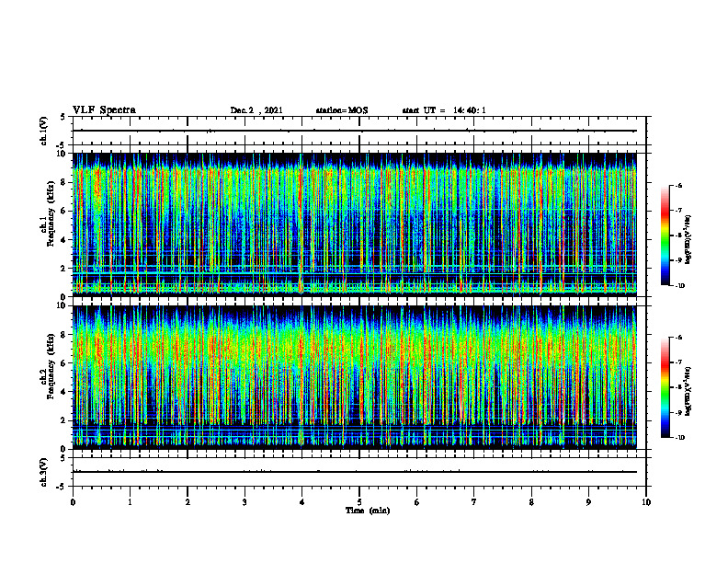Click time-axis tick label "7"
This screenshot has width=728, height=563.
click(474, 502)
